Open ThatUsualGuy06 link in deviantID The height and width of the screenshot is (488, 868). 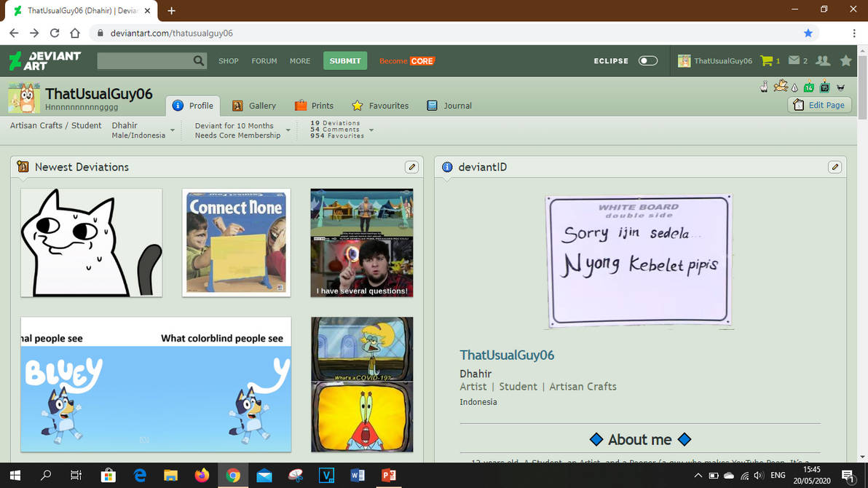tap(507, 355)
